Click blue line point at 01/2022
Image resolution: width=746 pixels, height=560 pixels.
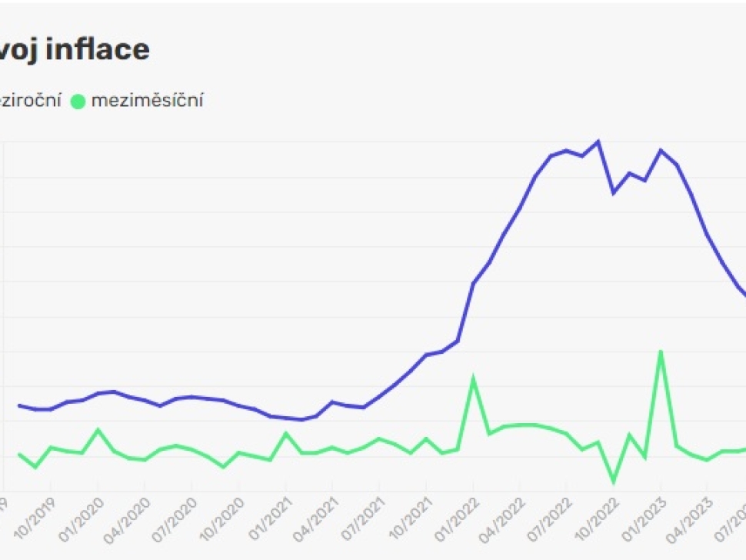(473, 284)
